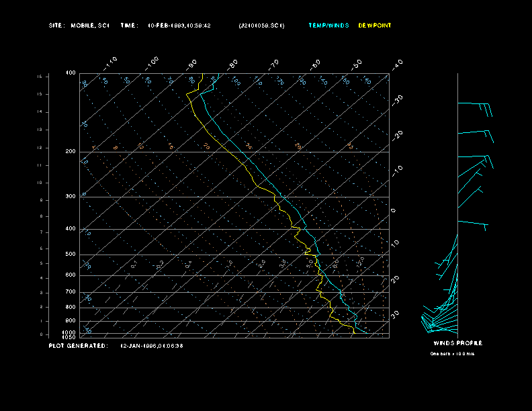Click the '11' mark on height axis
The image size is (532, 411).
[x=40, y=165]
